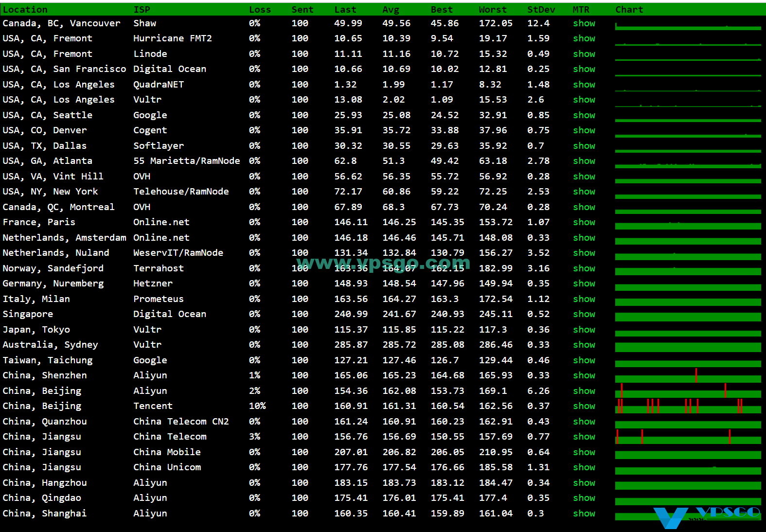Click the Avg column header
The image size is (766, 532).
point(391,10)
